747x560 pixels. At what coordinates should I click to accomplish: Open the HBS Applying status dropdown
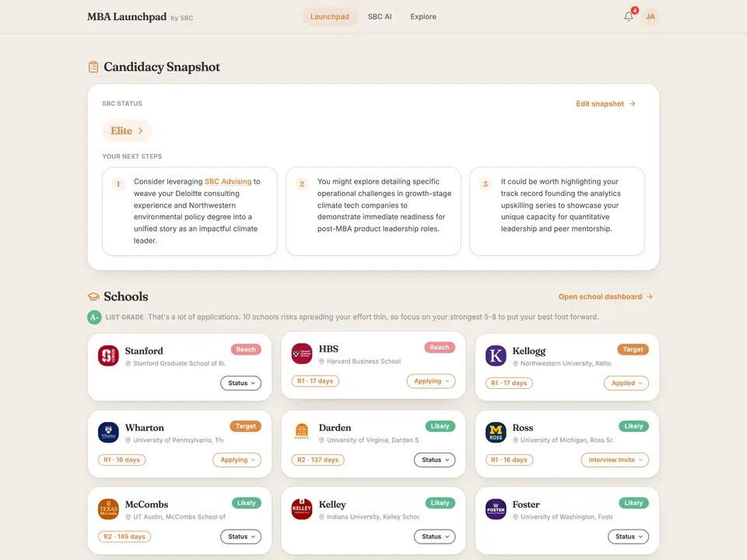click(431, 381)
